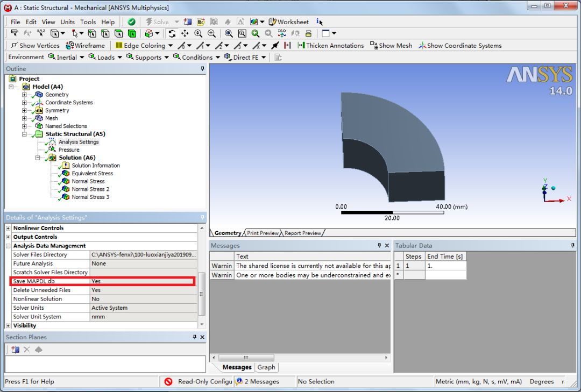
Task: Toggle Show Mesh
Action: point(391,46)
